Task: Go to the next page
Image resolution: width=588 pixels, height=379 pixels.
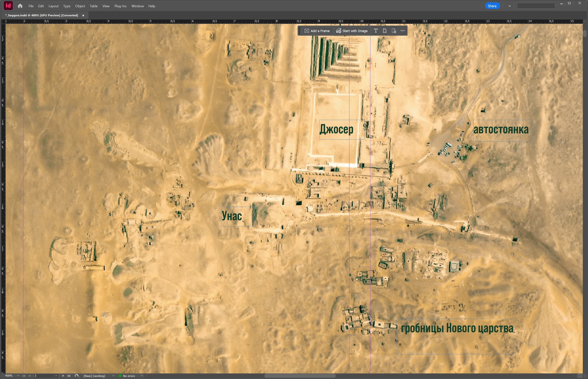Action: click(63, 376)
